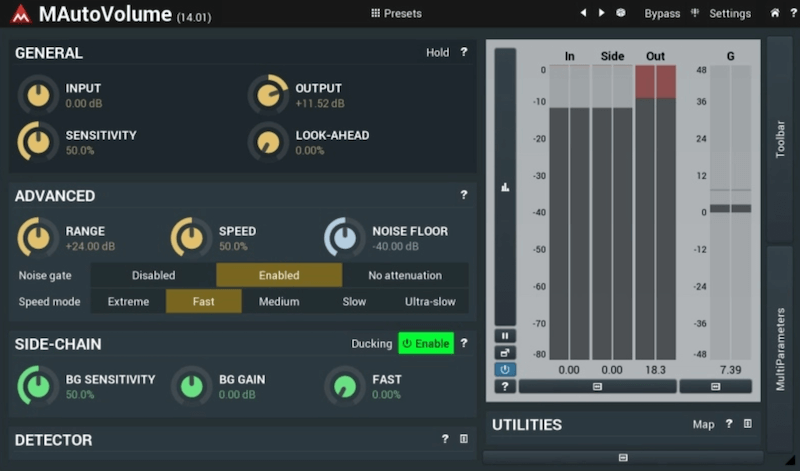Click the Bypass button
Screen dimensions: 800x471
pyautogui.click(x=662, y=13)
